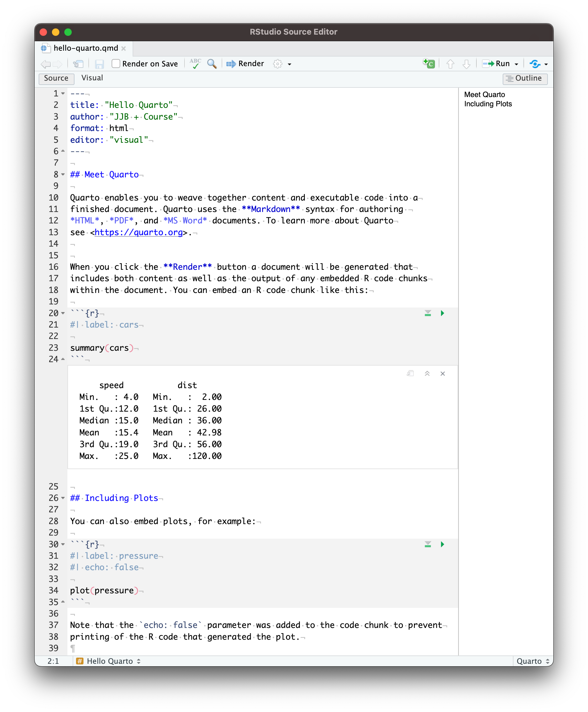Run the cars code chunk
This screenshot has height=712, width=588.
442,313
